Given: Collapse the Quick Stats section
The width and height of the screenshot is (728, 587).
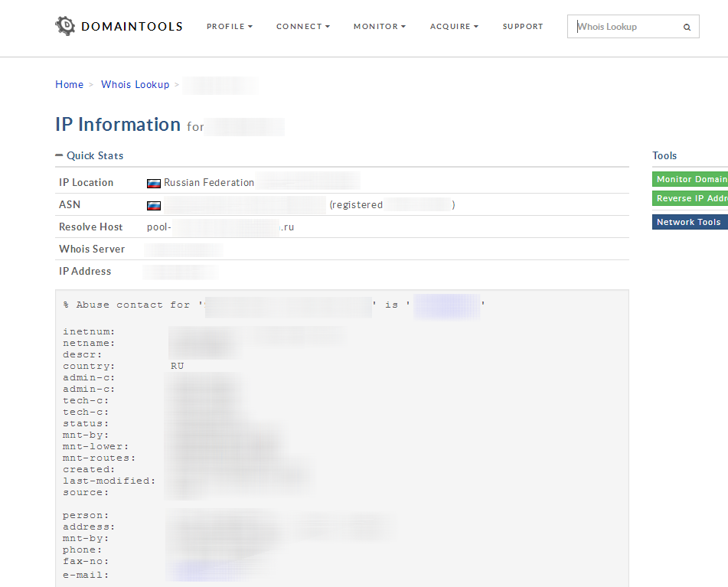Looking at the screenshot, I should (x=89, y=155).
